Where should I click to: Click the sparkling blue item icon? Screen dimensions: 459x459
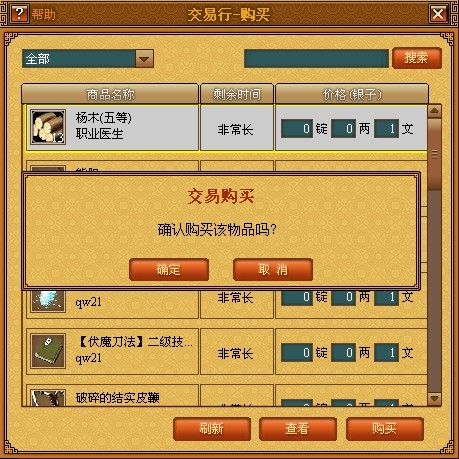pyautogui.click(x=48, y=300)
